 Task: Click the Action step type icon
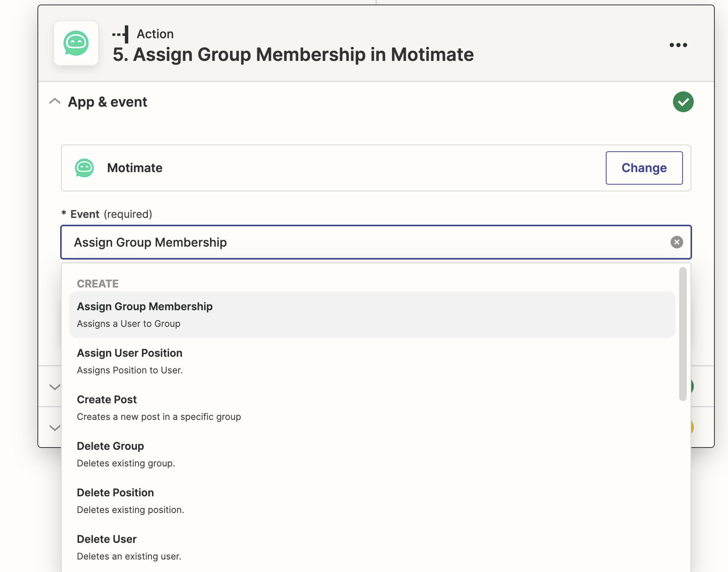point(120,34)
